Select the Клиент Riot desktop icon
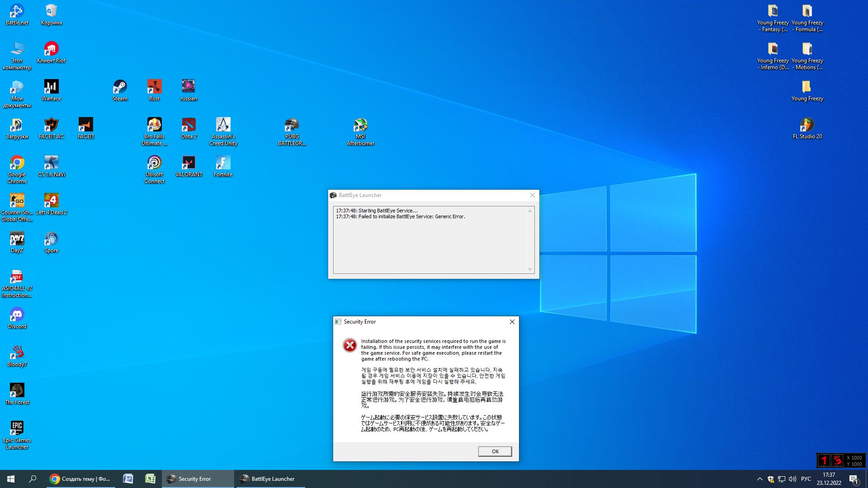Image resolution: width=868 pixels, height=488 pixels. click(x=52, y=52)
